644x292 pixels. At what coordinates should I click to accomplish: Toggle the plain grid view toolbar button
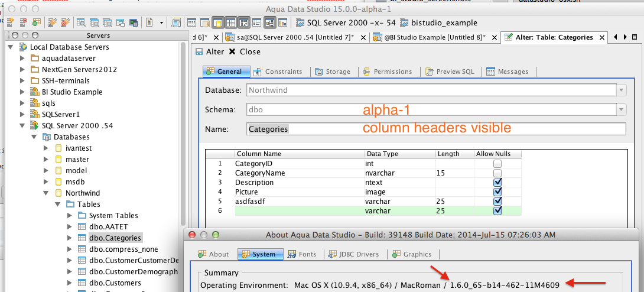coord(231,23)
